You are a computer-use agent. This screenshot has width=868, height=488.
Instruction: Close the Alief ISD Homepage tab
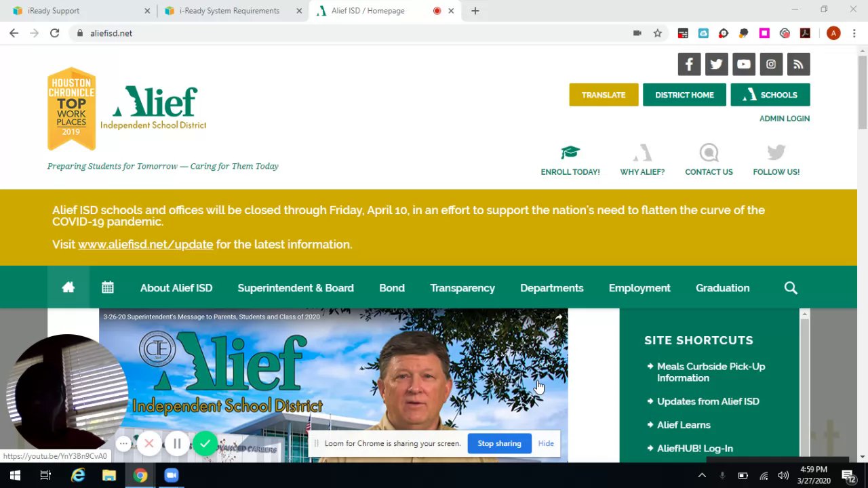(x=451, y=11)
